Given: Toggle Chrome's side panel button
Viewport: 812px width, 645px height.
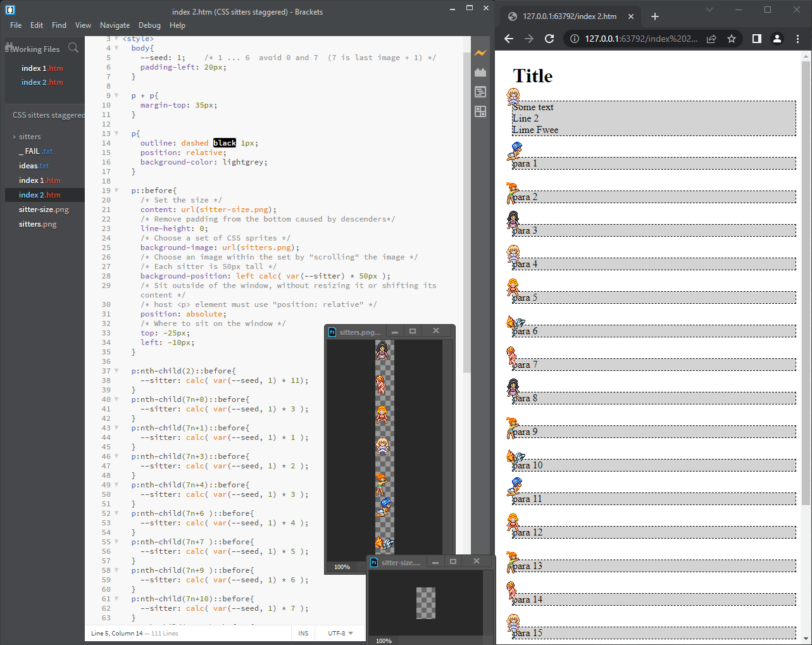Looking at the screenshot, I should [756, 39].
